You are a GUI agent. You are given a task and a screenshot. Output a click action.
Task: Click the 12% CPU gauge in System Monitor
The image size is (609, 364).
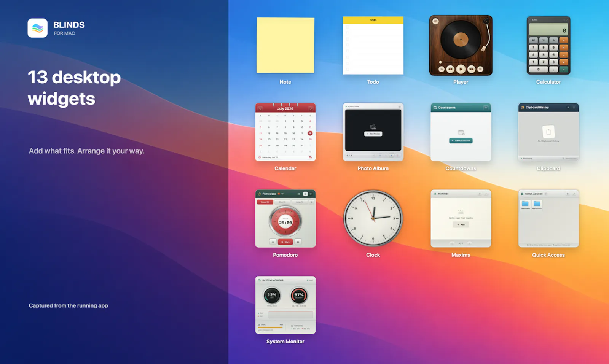coord(272,295)
